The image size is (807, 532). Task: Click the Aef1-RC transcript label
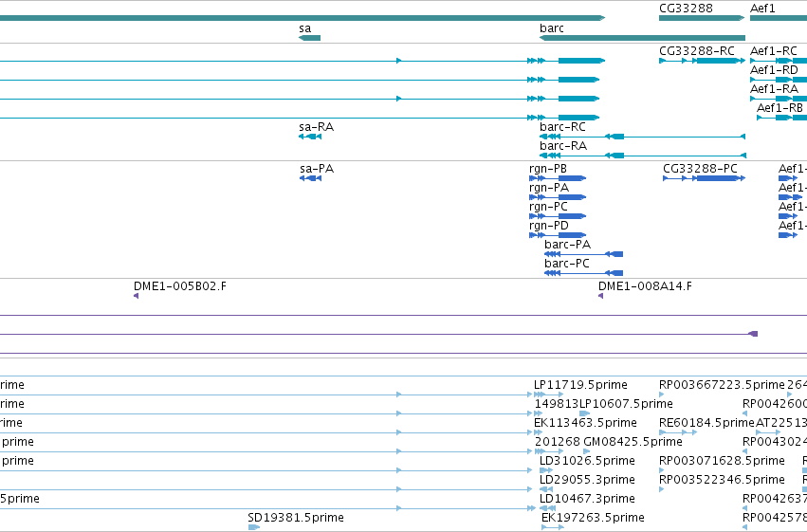(773, 51)
